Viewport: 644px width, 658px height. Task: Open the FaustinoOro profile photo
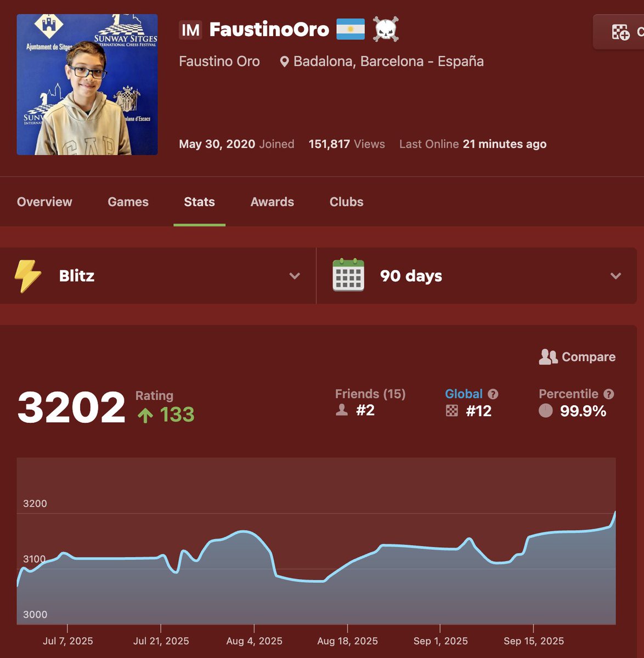pyautogui.click(x=87, y=84)
